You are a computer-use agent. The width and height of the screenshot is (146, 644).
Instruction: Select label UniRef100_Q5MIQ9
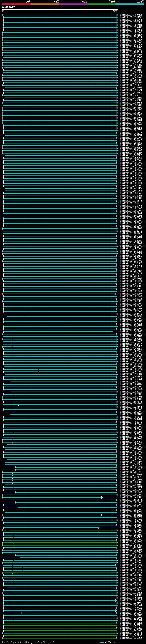pos(131,228)
